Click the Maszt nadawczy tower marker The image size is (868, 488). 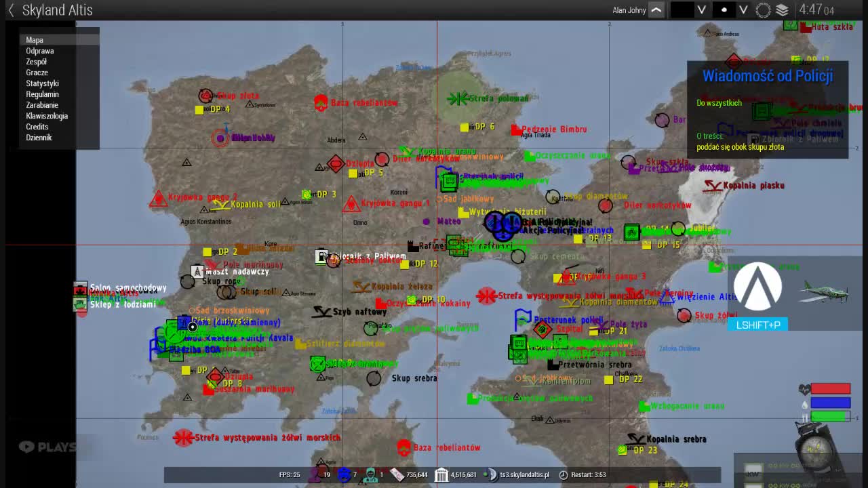coord(197,271)
